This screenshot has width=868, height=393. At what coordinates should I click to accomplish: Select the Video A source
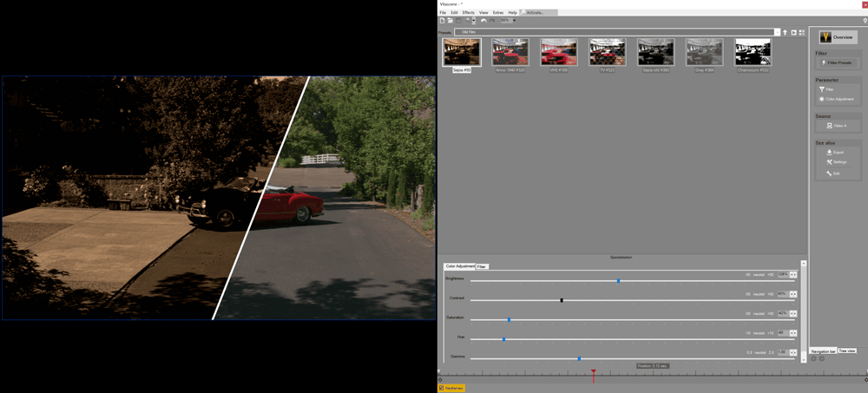point(837,126)
